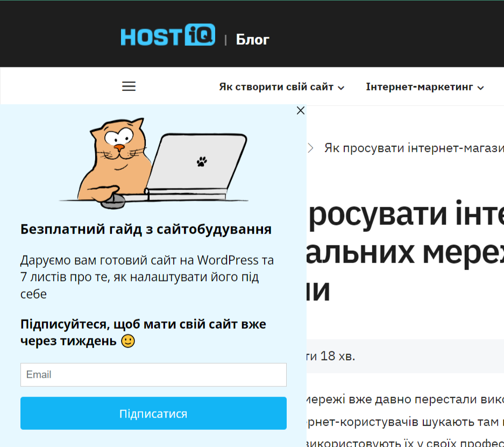Close the free guide popup

[301, 111]
